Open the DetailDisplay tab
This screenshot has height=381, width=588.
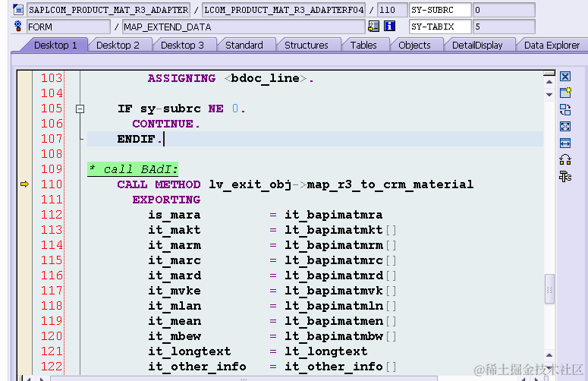tap(477, 46)
